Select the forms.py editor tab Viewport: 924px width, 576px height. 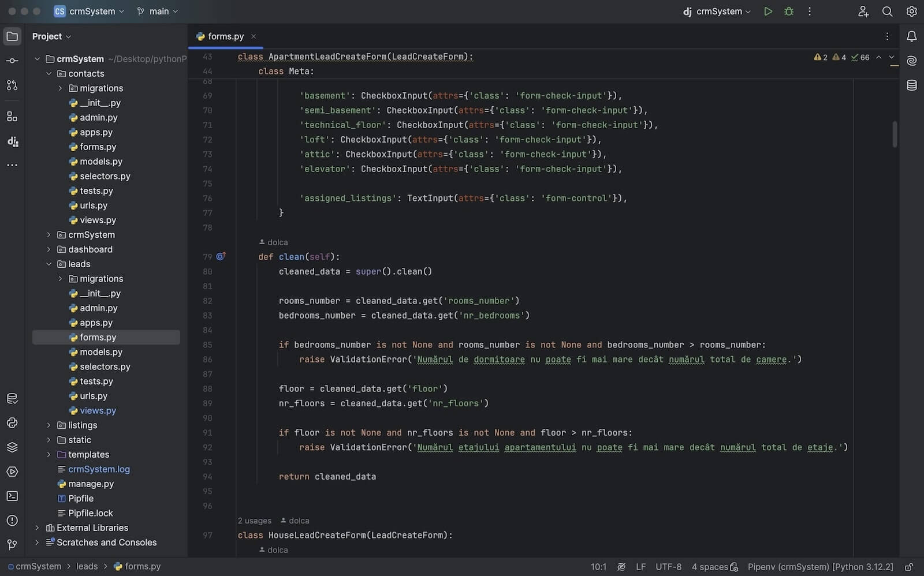(x=225, y=36)
